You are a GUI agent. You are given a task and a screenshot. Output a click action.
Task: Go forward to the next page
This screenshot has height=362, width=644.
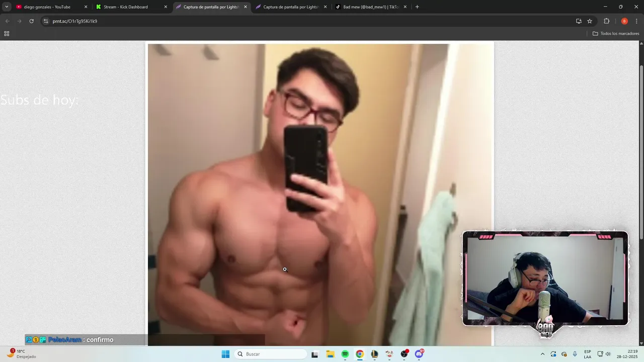click(x=19, y=21)
